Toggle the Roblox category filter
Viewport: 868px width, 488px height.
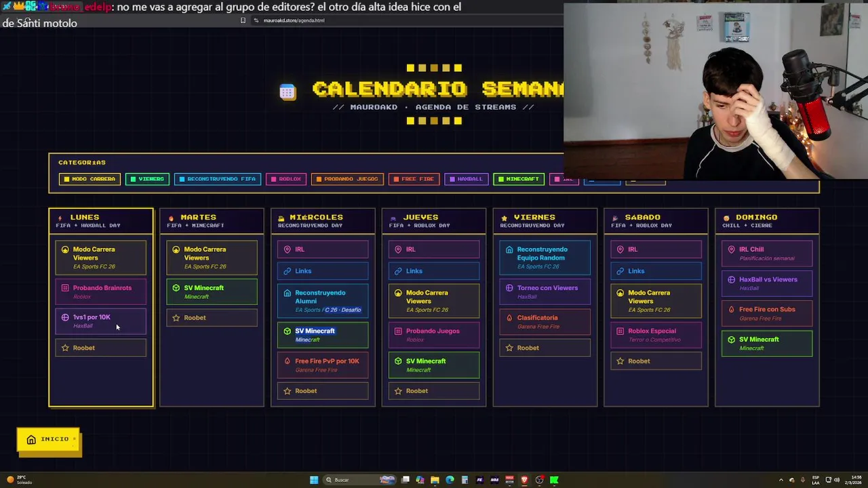tap(285, 179)
